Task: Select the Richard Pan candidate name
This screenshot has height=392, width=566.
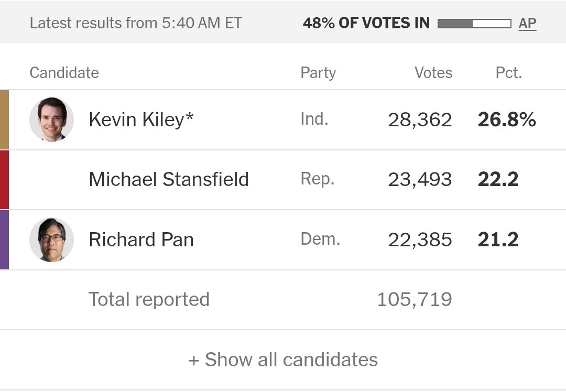Action: pos(141,239)
